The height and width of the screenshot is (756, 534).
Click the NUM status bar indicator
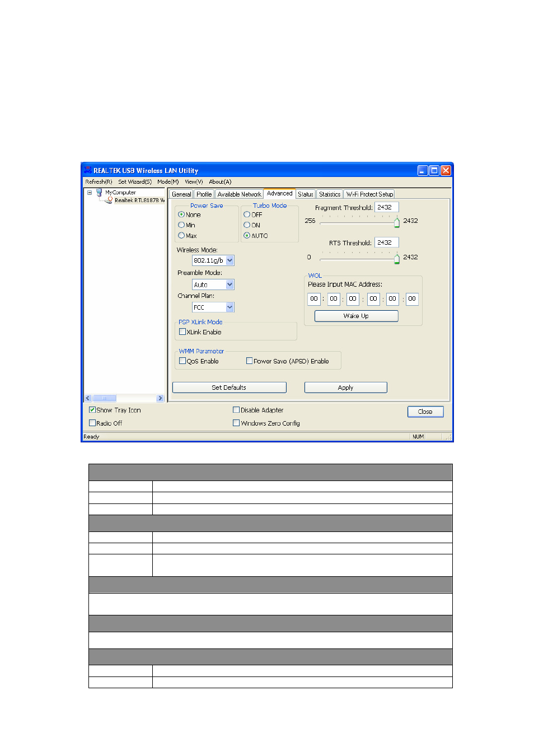418,437
